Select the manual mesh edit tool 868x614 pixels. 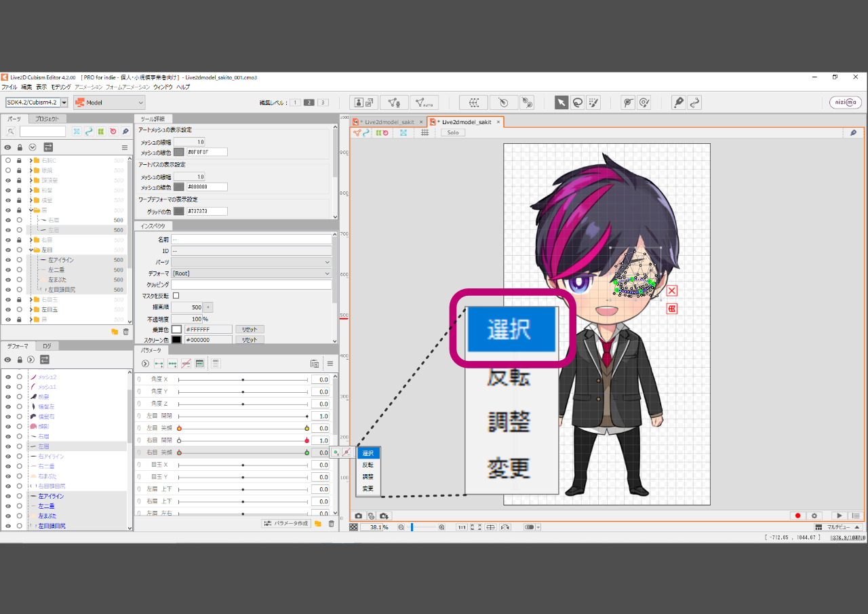pyautogui.click(x=394, y=102)
